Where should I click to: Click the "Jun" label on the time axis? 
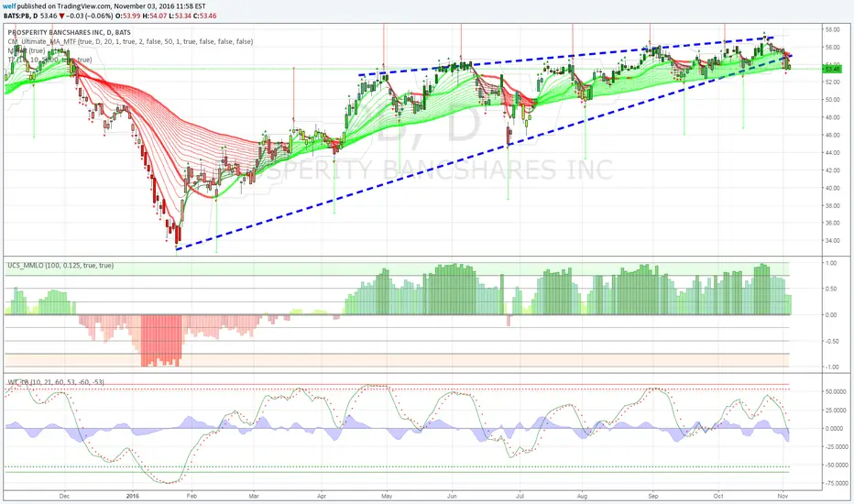pyautogui.click(x=452, y=497)
